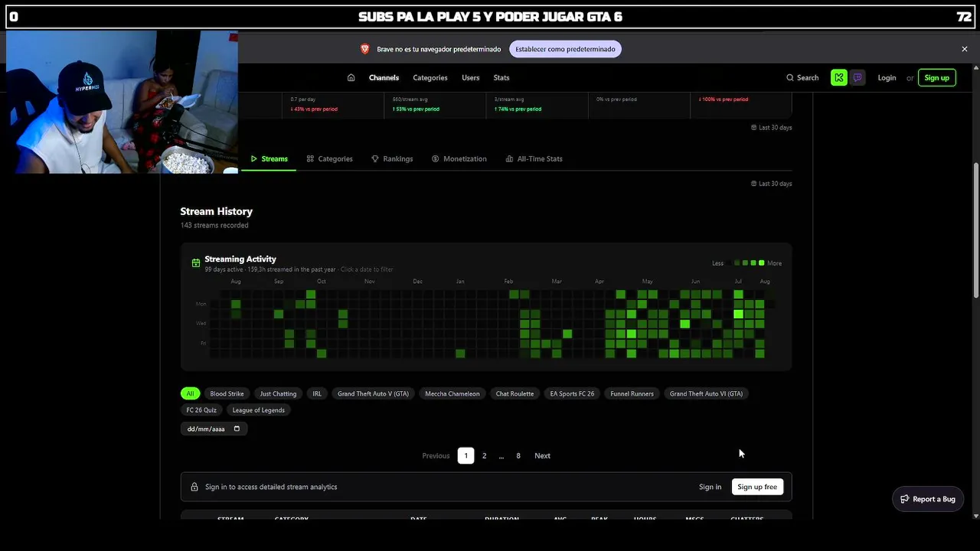
Task: Switch to the All-Time Stats tab
Action: 534,159
